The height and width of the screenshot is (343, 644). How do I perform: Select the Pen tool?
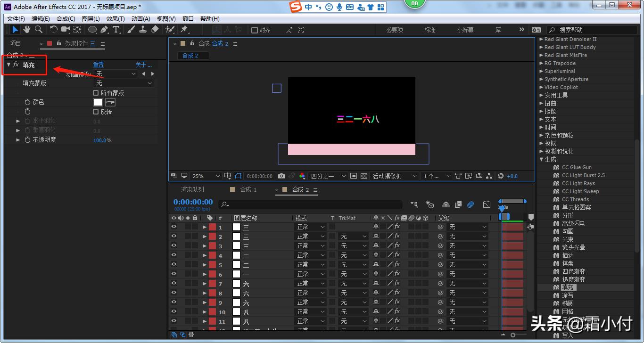(104, 30)
